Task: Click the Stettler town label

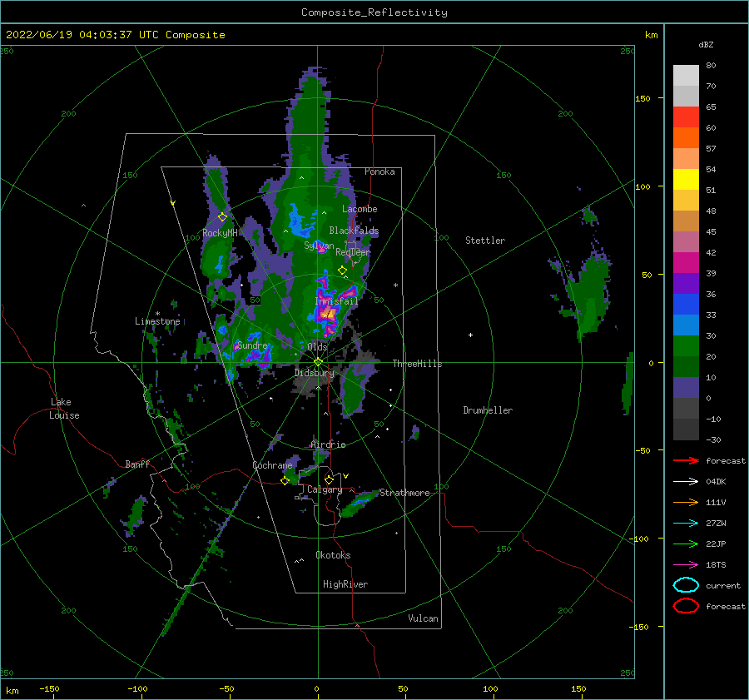Action: 485,241
